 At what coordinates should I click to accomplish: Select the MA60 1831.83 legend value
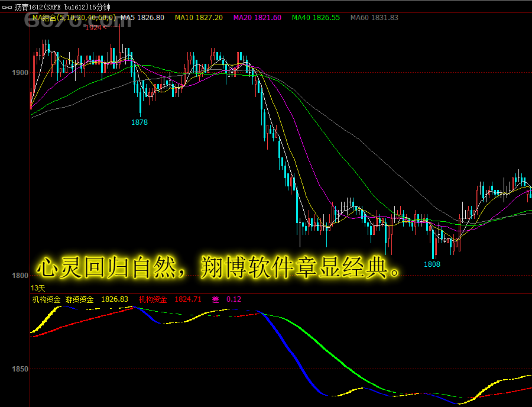coord(374,18)
